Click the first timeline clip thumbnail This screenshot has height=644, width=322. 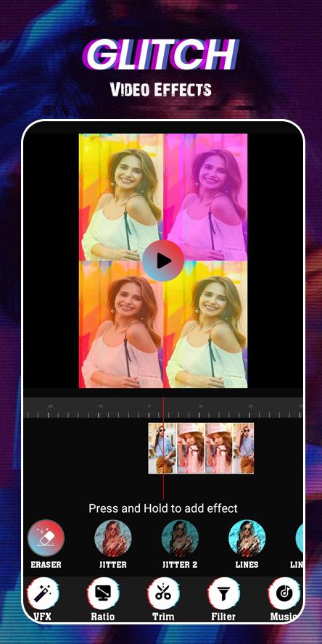click(x=162, y=448)
